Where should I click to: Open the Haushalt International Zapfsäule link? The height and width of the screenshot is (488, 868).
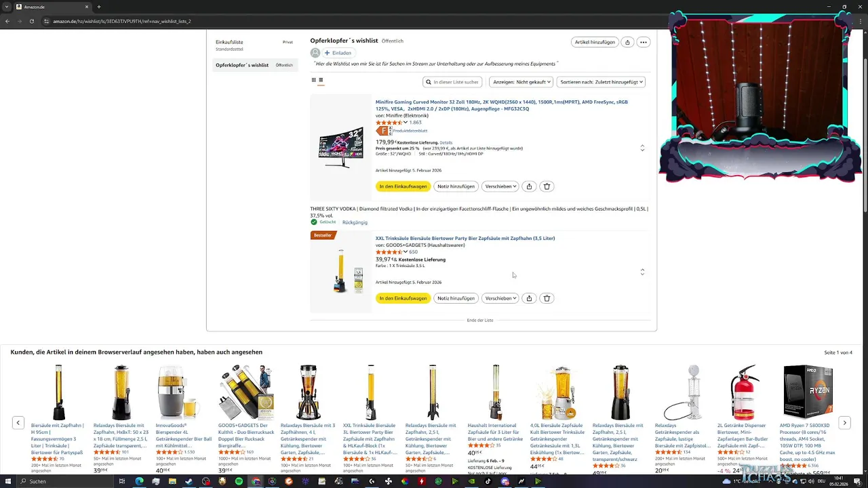495,432
